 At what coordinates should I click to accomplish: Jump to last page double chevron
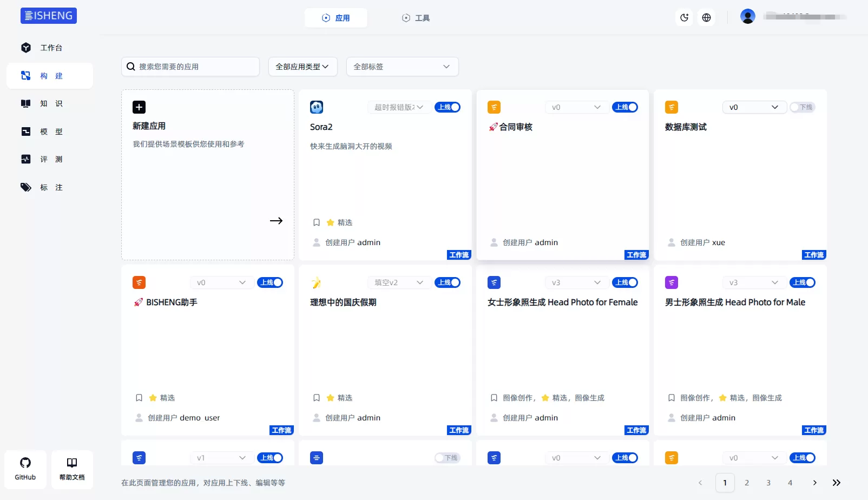pos(837,483)
